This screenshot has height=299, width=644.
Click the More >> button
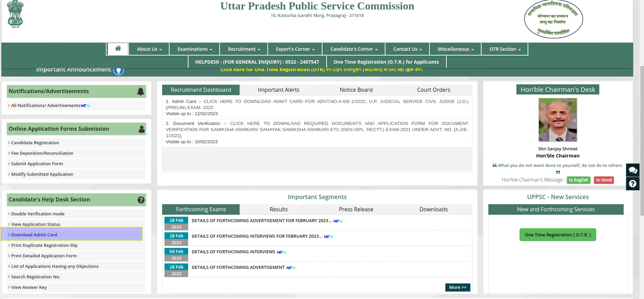tap(457, 287)
